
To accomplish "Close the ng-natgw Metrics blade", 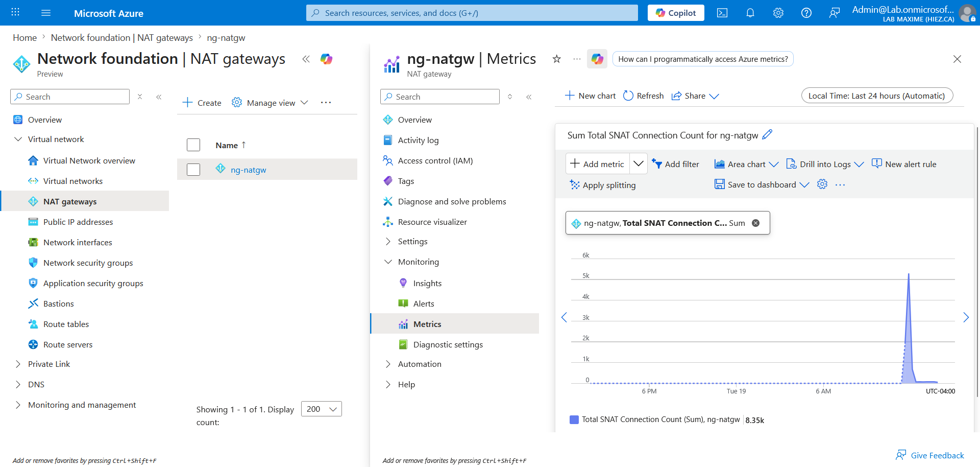I will pos(958,59).
